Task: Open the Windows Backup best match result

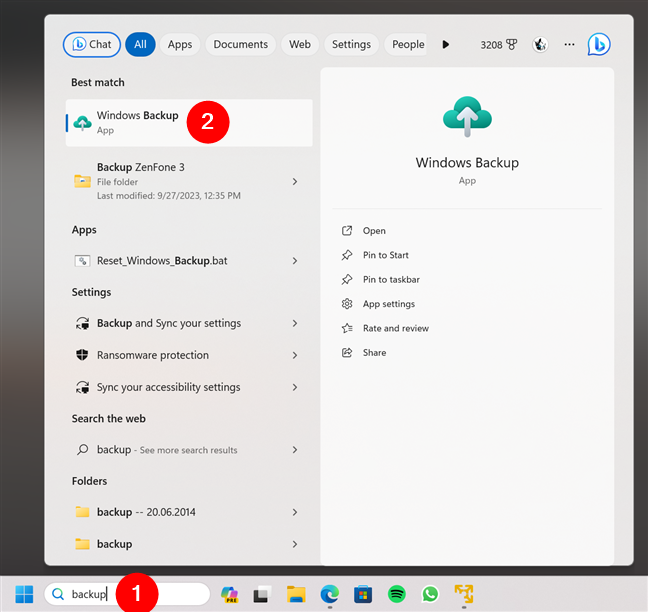Action: coord(189,123)
